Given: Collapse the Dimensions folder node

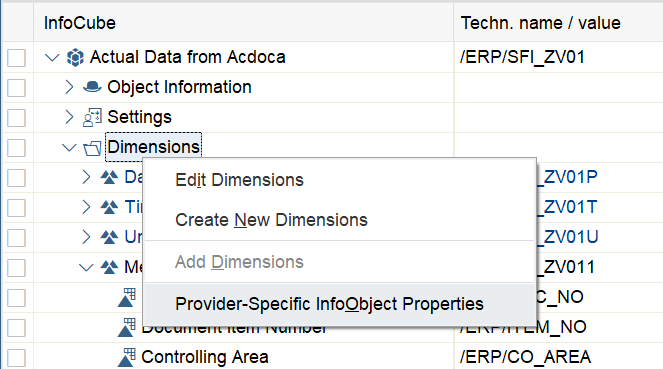Looking at the screenshot, I should [69, 148].
